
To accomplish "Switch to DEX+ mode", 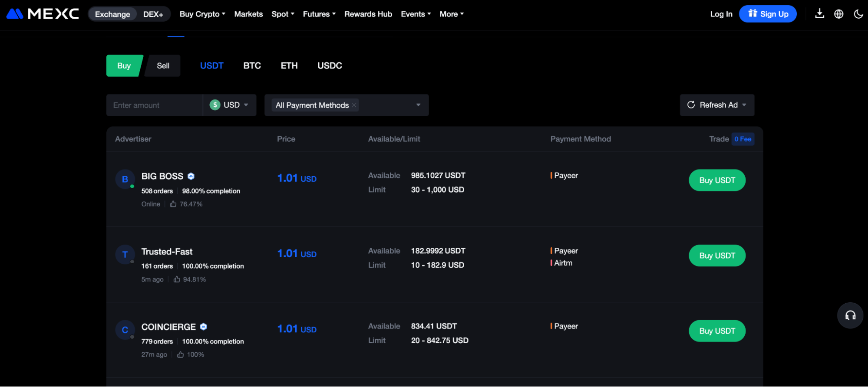I will tap(153, 14).
